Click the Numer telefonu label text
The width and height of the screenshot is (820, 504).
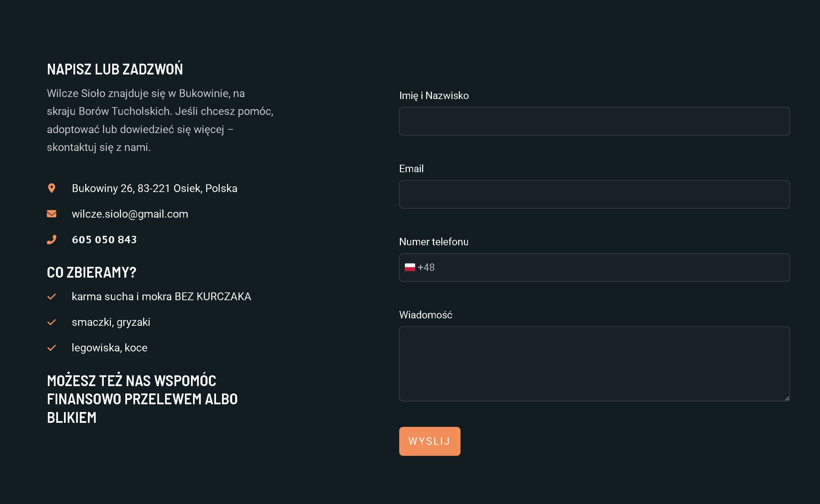pyautogui.click(x=434, y=242)
